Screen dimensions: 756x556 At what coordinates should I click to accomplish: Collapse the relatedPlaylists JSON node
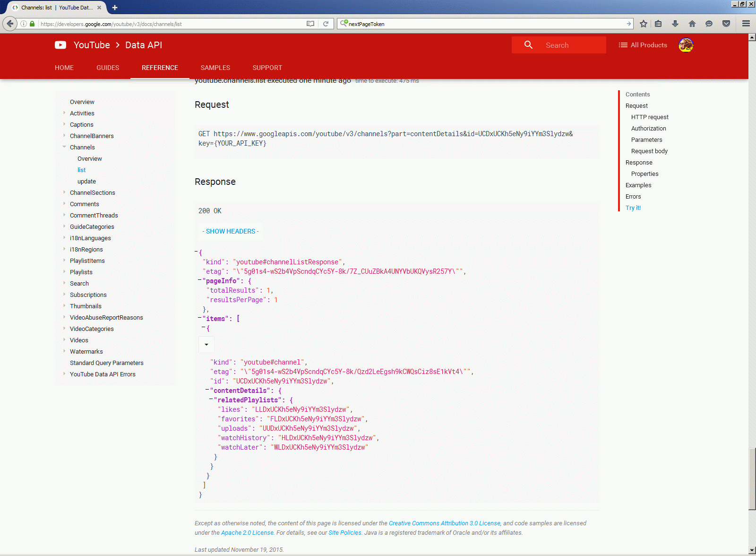tap(211, 400)
